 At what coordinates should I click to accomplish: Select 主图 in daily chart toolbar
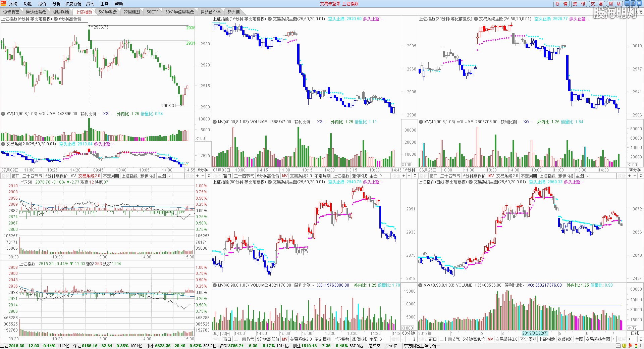click(x=580, y=339)
